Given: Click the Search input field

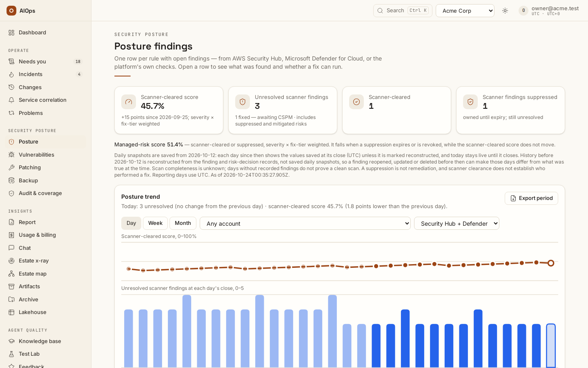Looking at the screenshot, I should click(x=403, y=11).
